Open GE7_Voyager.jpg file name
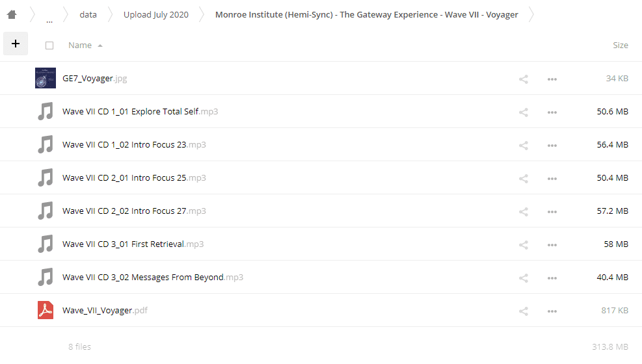The image size is (642, 364). [x=94, y=79]
